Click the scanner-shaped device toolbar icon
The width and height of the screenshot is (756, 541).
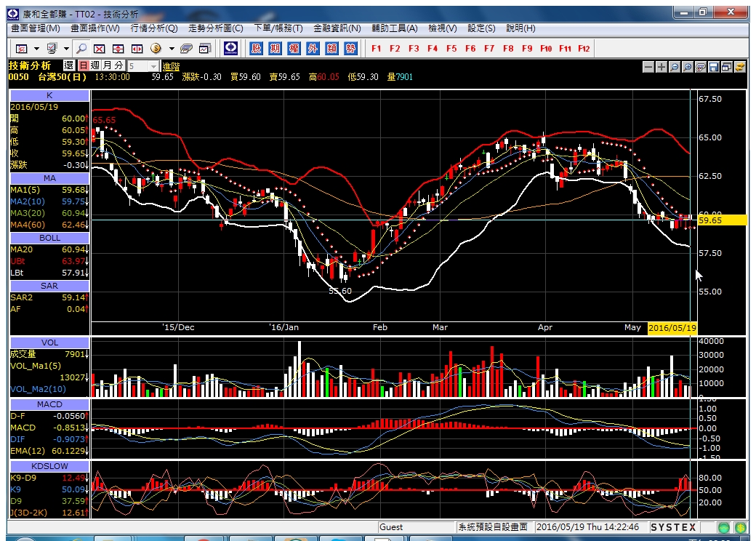(186, 49)
